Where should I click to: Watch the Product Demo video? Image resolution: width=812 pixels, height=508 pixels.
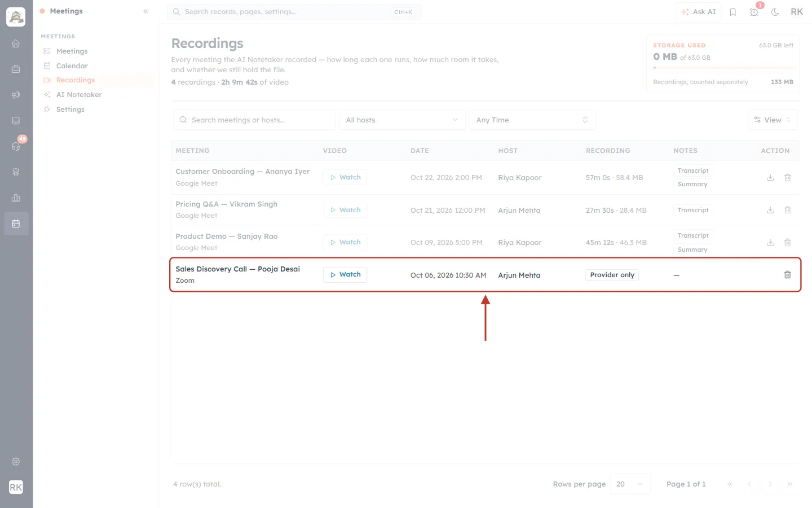345,242
